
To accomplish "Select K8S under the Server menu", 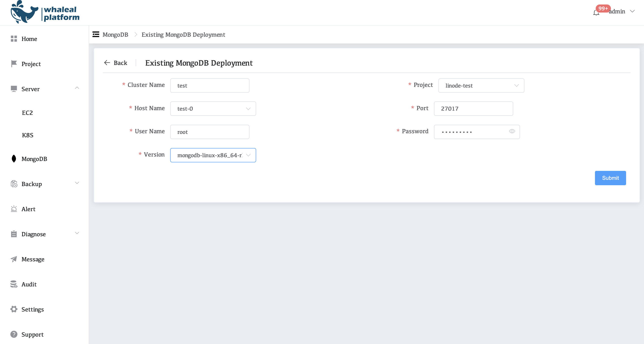I will pyautogui.click(x=28, y=135).
